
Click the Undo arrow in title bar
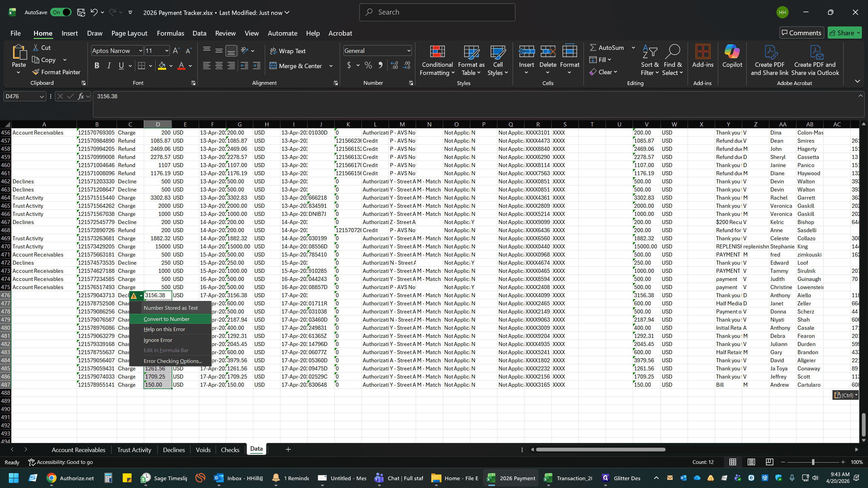click(x=94, y=13)
